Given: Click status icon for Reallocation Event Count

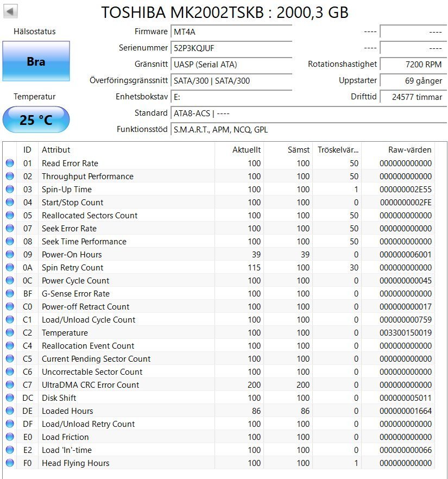Looking at the screenshot, I should (10, 345).
